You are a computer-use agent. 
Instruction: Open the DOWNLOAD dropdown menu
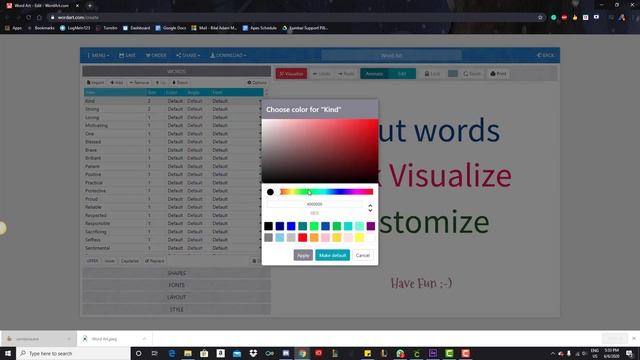(228, 55)
